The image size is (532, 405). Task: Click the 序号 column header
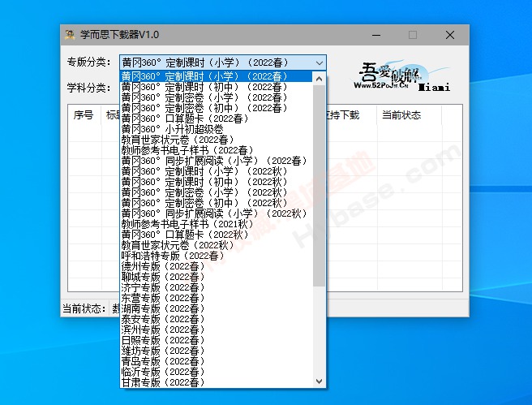(x=84, y=115)
